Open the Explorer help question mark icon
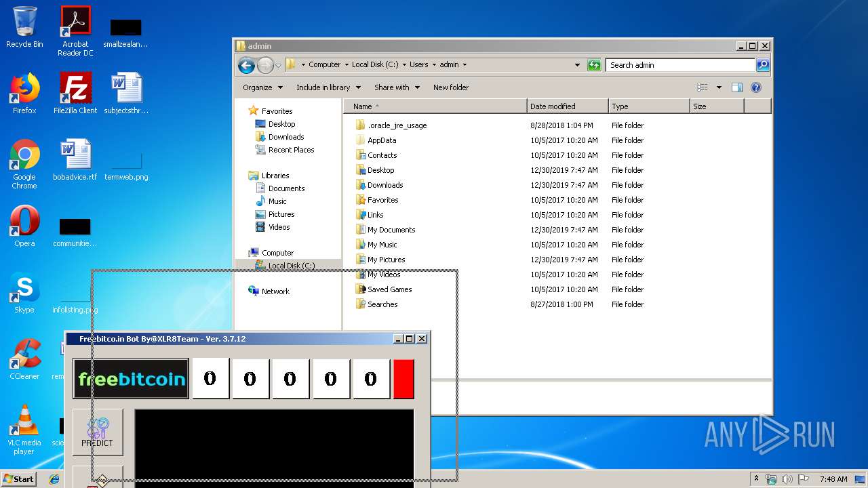This screenshot has height=488, width=868. pyautogui.click(x=756, y=87)
